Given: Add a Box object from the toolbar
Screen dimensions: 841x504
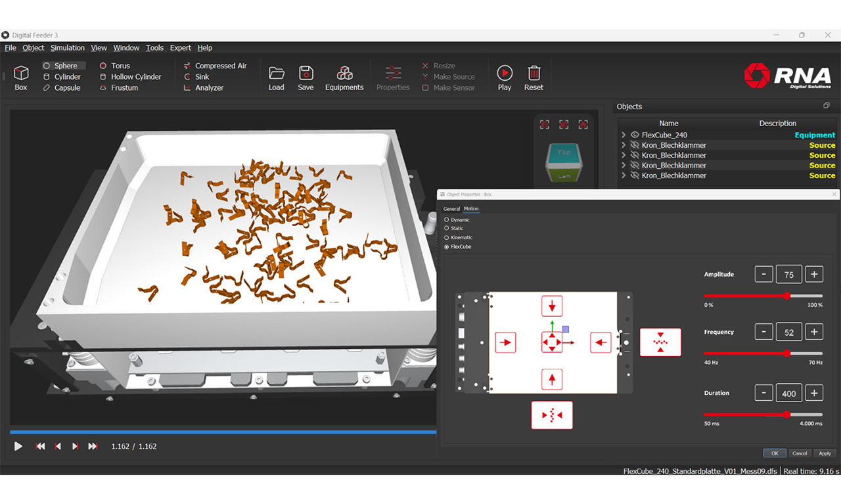Looking at the screenshot, I should click(21, 78).
